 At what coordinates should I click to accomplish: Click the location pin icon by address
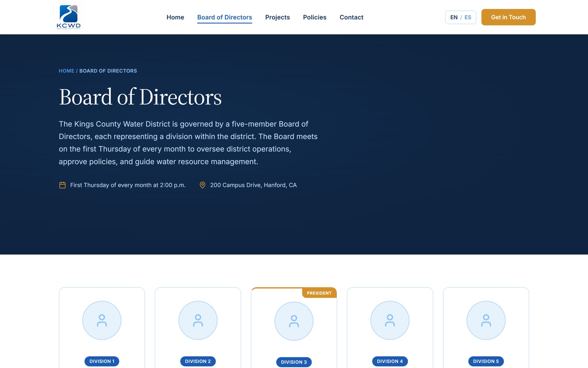[202, 185]
